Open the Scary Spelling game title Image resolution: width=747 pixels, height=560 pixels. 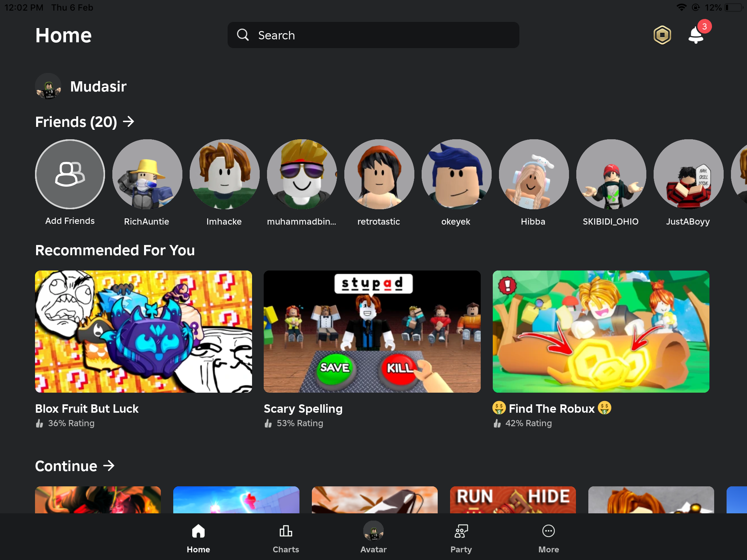(303, 409)
